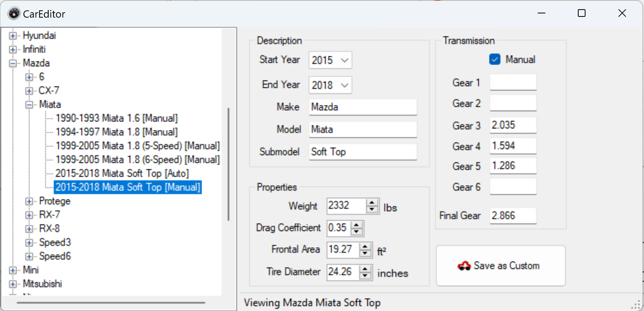This screenshot has height=311, width=644.
Task: Select the Mitsubishi make label
Action: (42, 284)
